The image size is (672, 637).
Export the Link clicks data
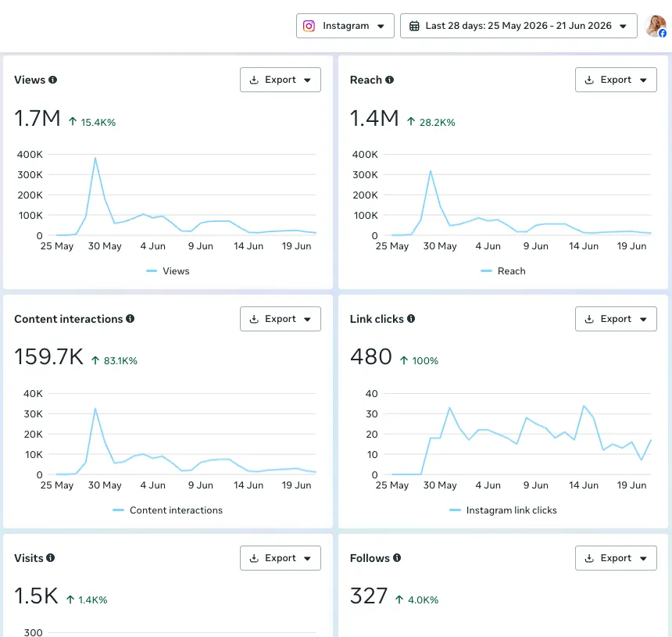(616, 319)
